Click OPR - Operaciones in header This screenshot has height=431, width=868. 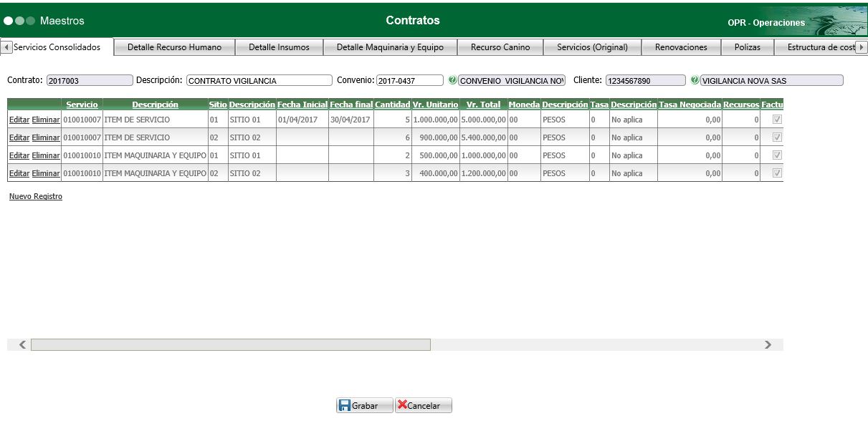766,23
